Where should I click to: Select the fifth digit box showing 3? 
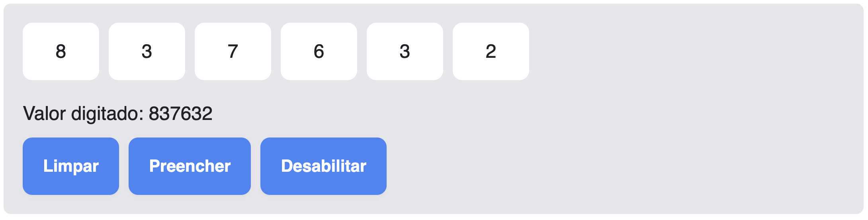tap(405, 51)
